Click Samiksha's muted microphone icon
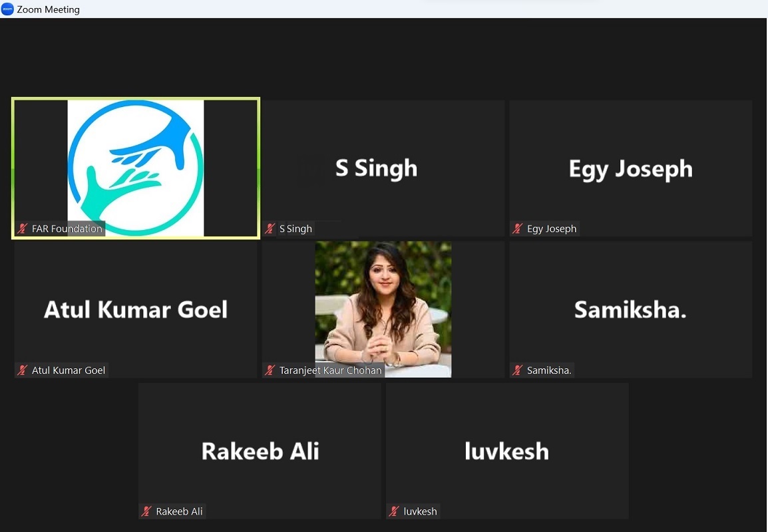Screen dimensions: 768x532 click(517, 370)
